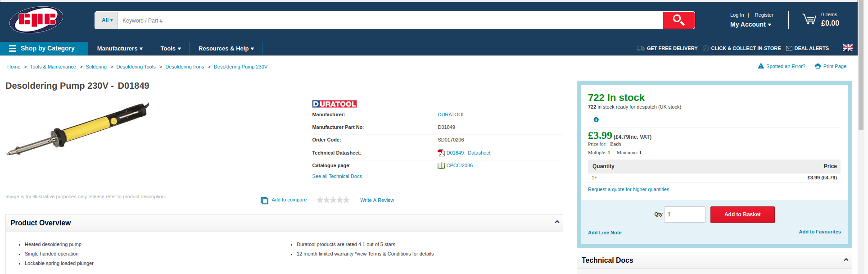Click the Print Page link

[x=835, y=66]
